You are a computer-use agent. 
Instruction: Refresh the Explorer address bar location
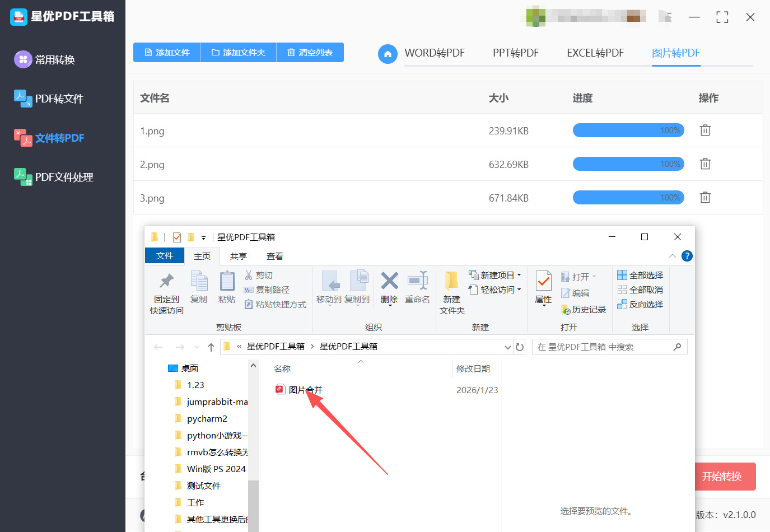[520, 347]
